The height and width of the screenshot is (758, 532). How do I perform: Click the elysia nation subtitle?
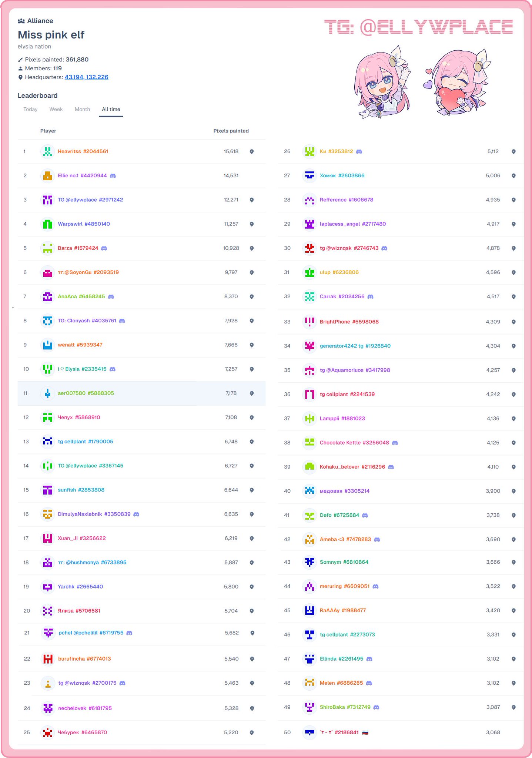tap(34, 46)
